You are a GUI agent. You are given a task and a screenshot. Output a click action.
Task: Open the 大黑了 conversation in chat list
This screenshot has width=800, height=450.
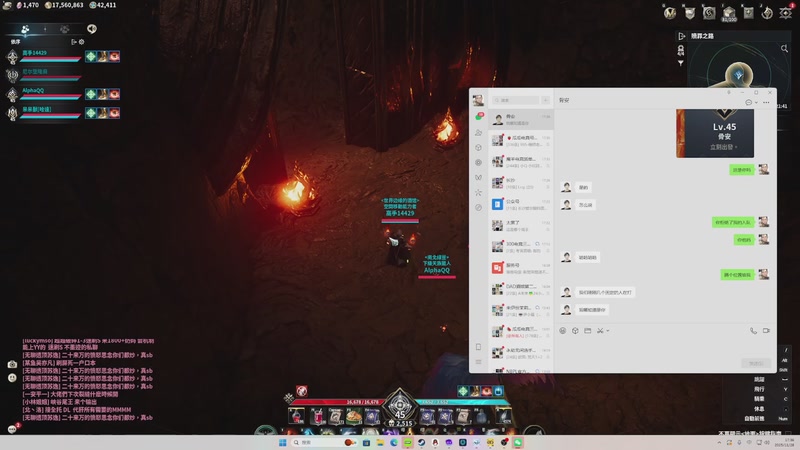tap(521, 226)
